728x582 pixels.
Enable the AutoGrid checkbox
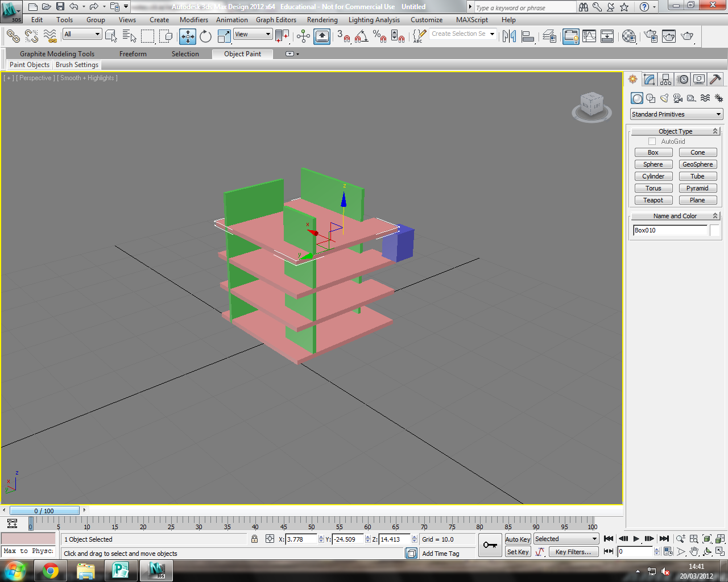(x=652, y=142)
